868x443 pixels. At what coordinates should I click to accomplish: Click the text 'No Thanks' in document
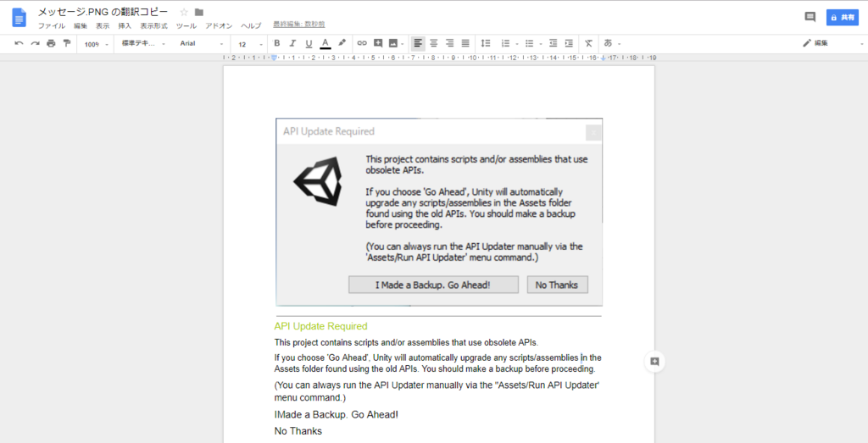tap(298, 431)
